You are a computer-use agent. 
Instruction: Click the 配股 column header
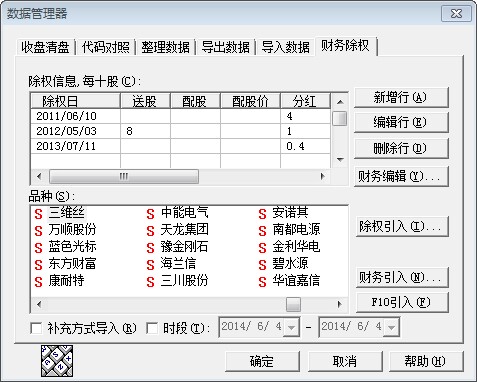click(195, 101)
